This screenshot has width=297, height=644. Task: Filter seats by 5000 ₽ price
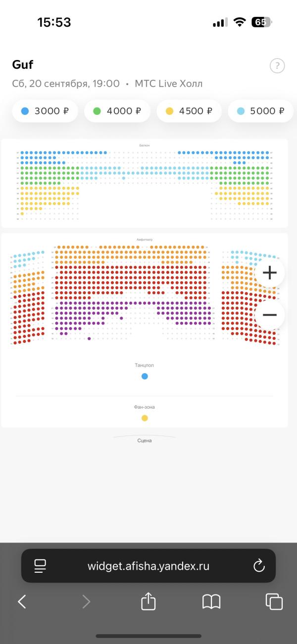(x=261, y=111)
